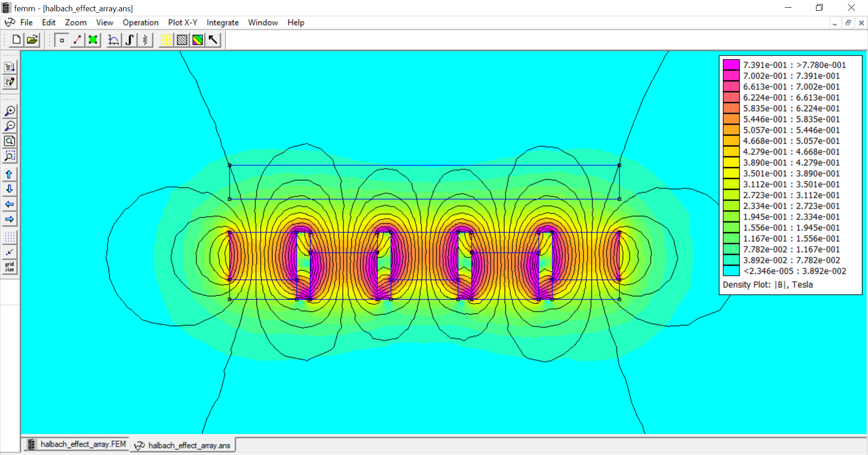Pan view left with the left arrow icon
868x455 pixels.
coord(9,204)
